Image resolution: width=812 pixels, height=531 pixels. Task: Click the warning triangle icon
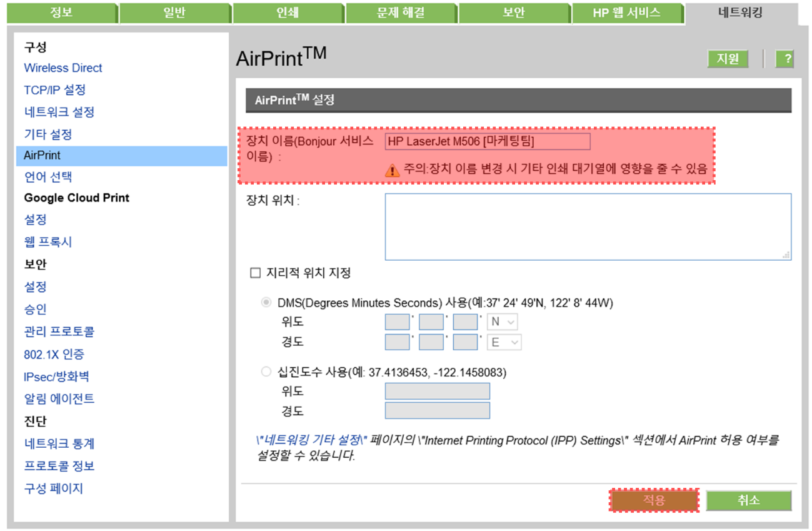click(x=392, y=169)
